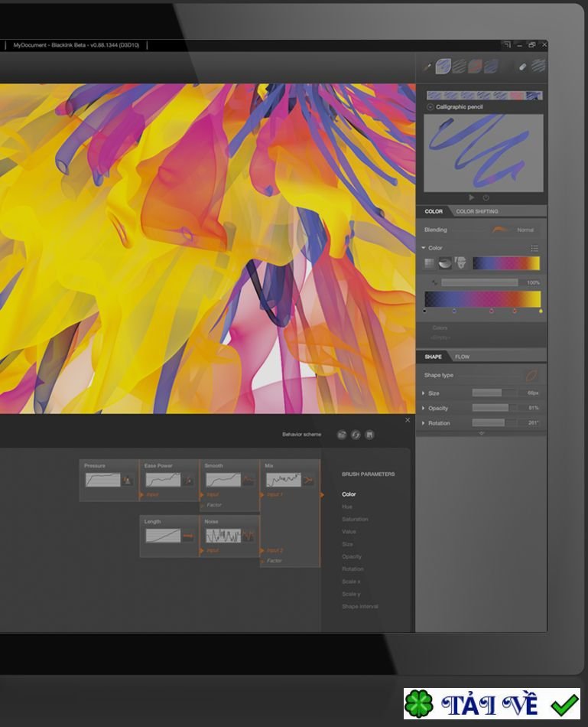Pick the pen tool icon at toolbar start

click(x=427, y=67)
